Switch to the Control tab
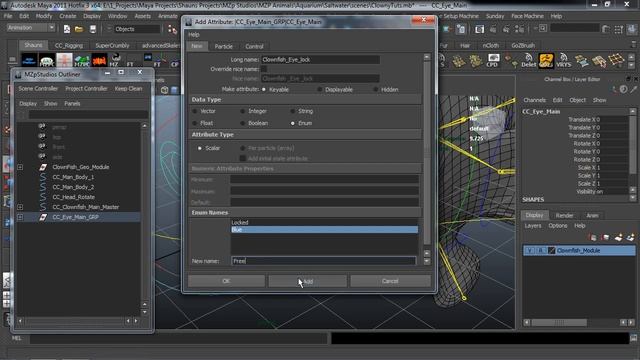This screenshot has height=360, width=640. (x=254, y=47)
